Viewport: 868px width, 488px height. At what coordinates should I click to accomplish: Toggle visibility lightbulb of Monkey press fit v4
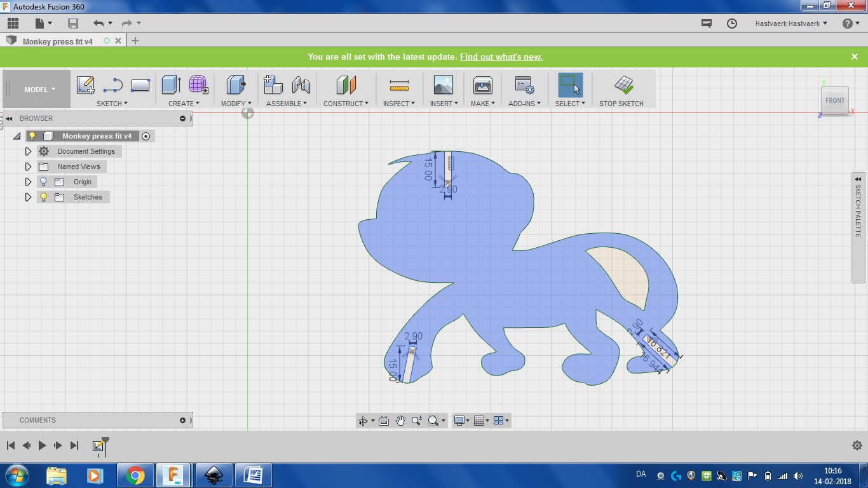coord(32,136)
